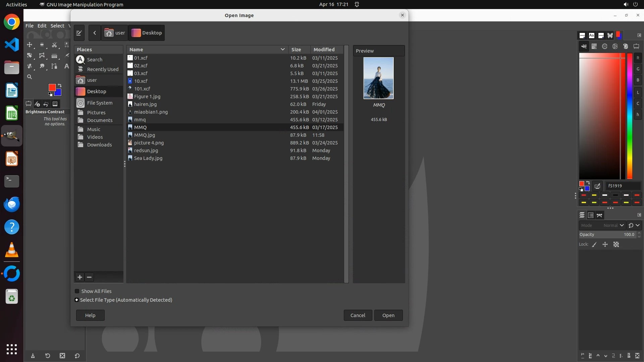Select the Zoom tool in toolbox

tap(30, 77)
